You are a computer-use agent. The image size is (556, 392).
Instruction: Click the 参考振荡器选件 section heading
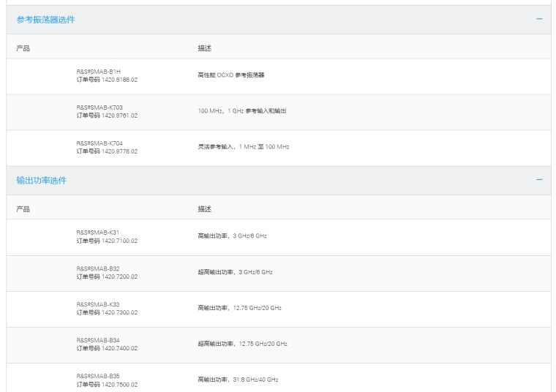pos(45,20)
